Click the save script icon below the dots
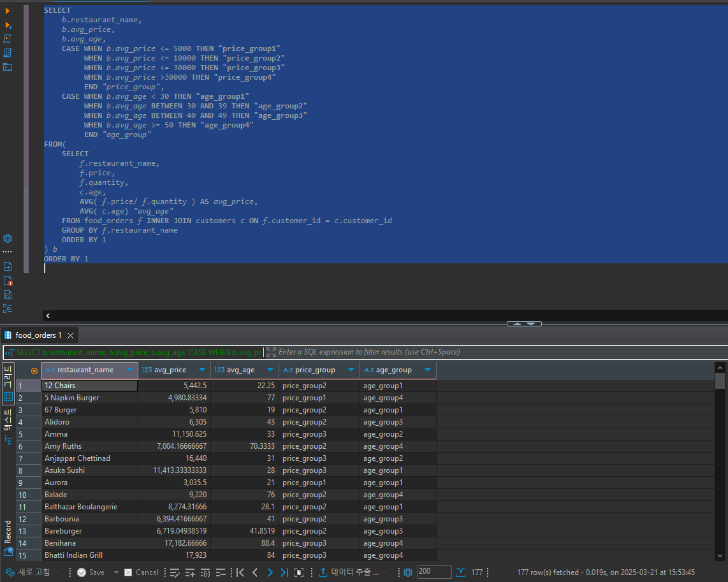The image size is (728, 582). [8, 266]
